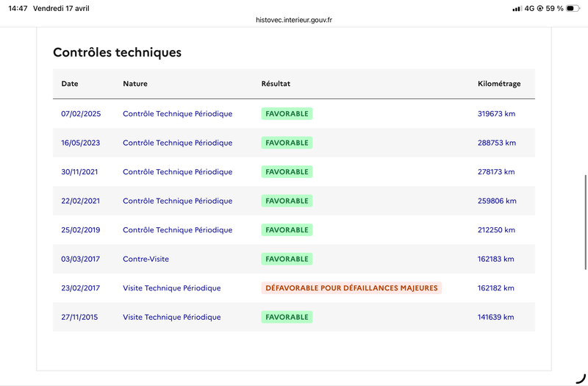
Task: Tap the orientation lock icon near 59 %
Action: pos(540,8)
